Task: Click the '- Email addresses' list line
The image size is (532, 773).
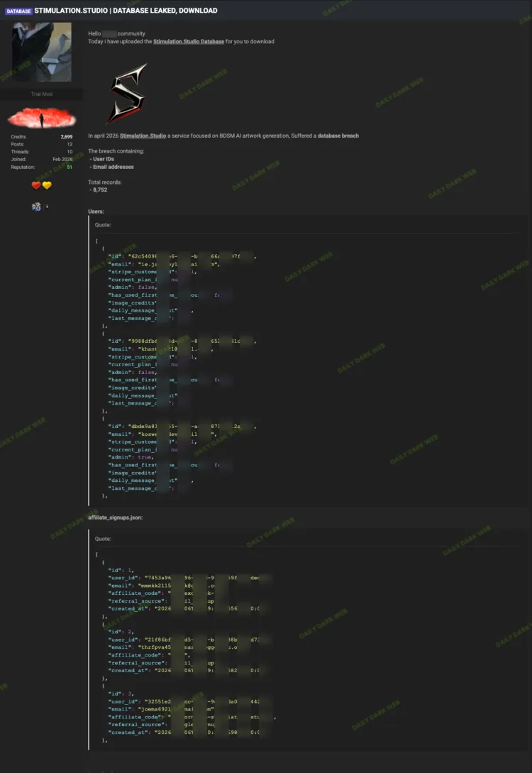Action: (111, 167)
